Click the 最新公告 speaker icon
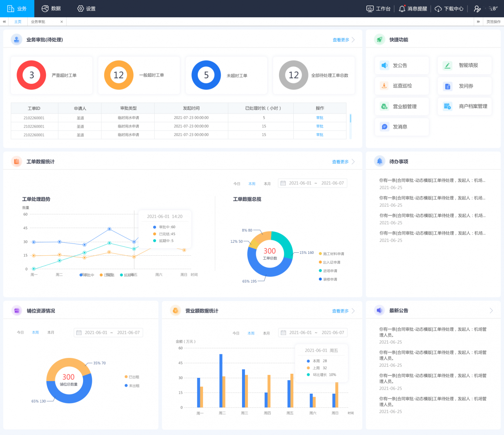This screenshot has height=435, width=504. click(x=380, y=310)
